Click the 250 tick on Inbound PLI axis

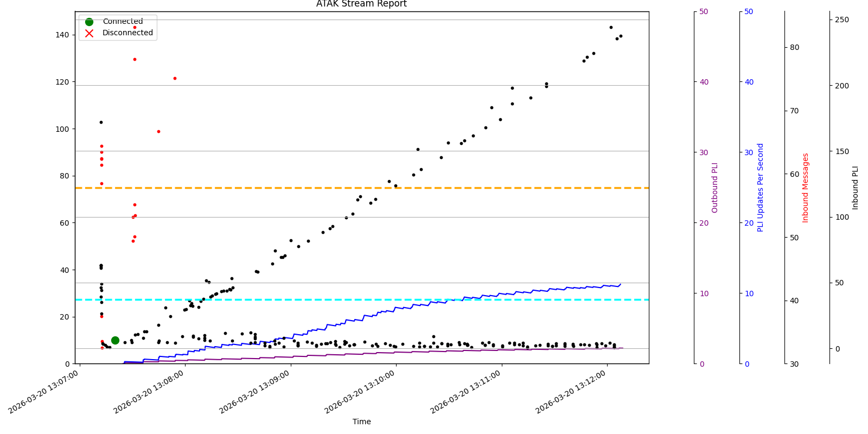[x=842, y=20]
